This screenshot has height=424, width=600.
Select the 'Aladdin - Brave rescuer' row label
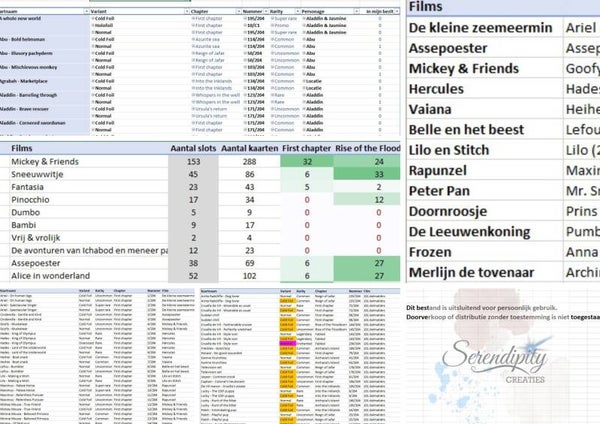click(26, 109)
